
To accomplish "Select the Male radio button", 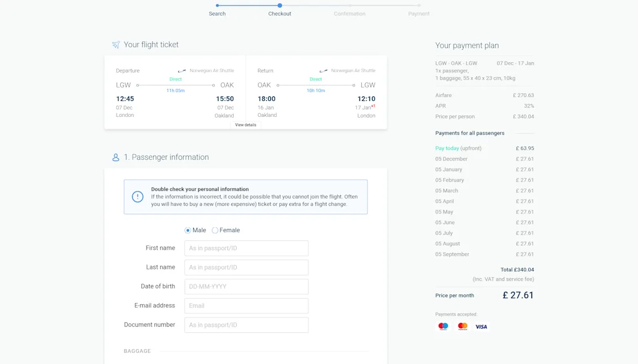I will 188,230.
